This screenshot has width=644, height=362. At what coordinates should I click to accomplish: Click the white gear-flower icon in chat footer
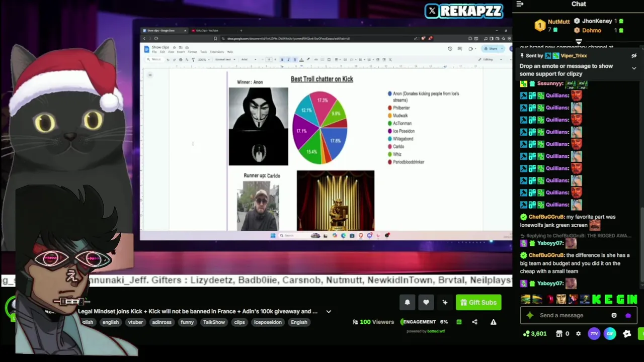click(x=627, y=333)
